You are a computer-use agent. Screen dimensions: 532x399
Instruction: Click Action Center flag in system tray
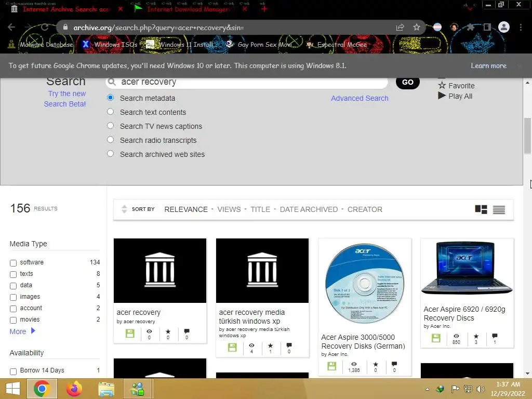pos(455,389)
